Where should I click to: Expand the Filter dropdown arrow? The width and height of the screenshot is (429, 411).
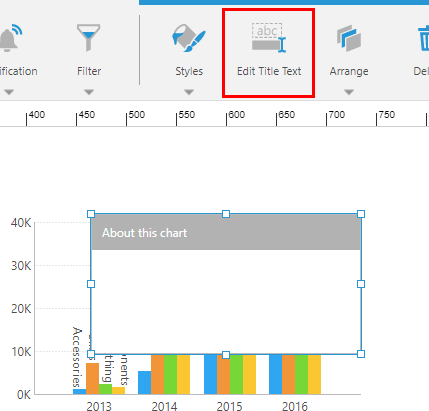click(x=89, y=92)
